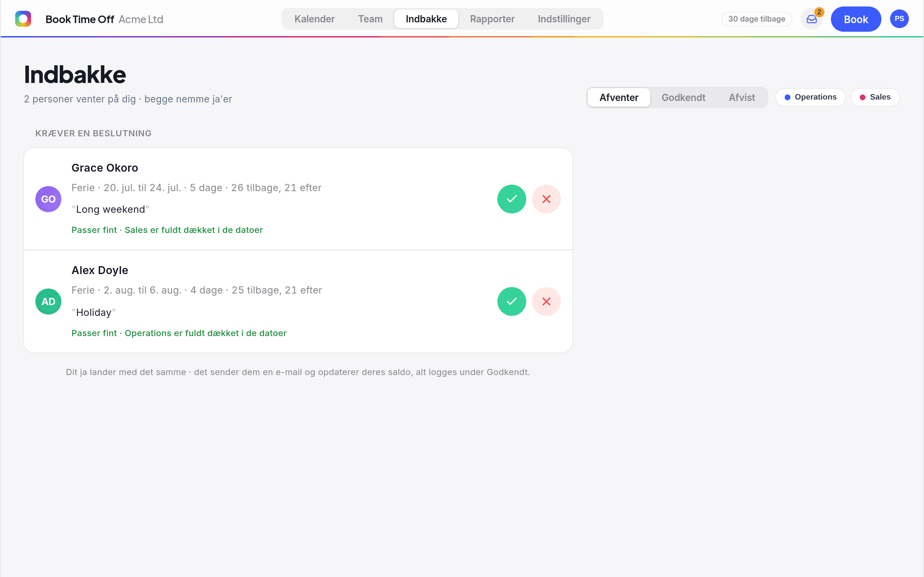
Task: Click the Book Time Off app logo
Action: (x=23, y=19)
